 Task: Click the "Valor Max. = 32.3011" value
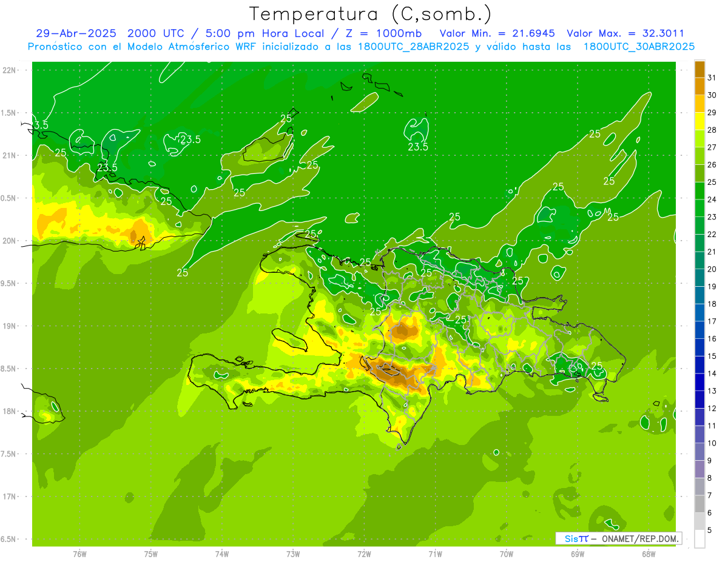(625, 33)
